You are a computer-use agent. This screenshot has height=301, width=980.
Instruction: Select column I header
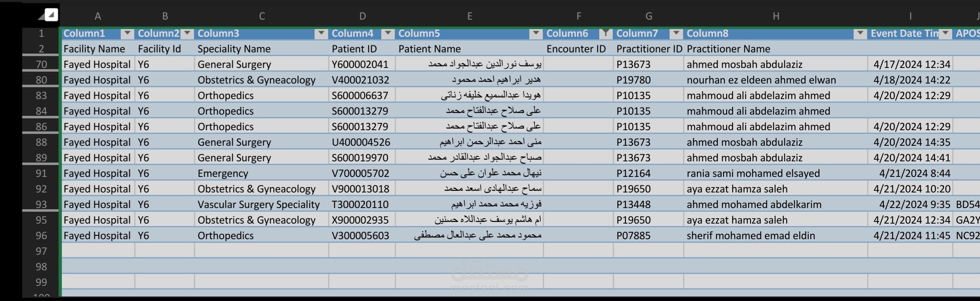point(910,16)
